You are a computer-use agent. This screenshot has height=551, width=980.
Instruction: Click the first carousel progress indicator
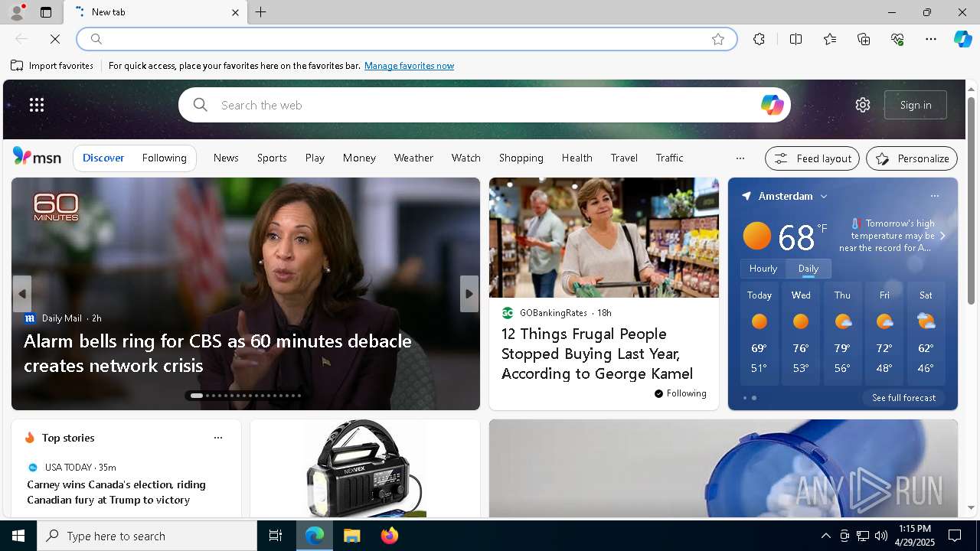(x=197, y=396)
